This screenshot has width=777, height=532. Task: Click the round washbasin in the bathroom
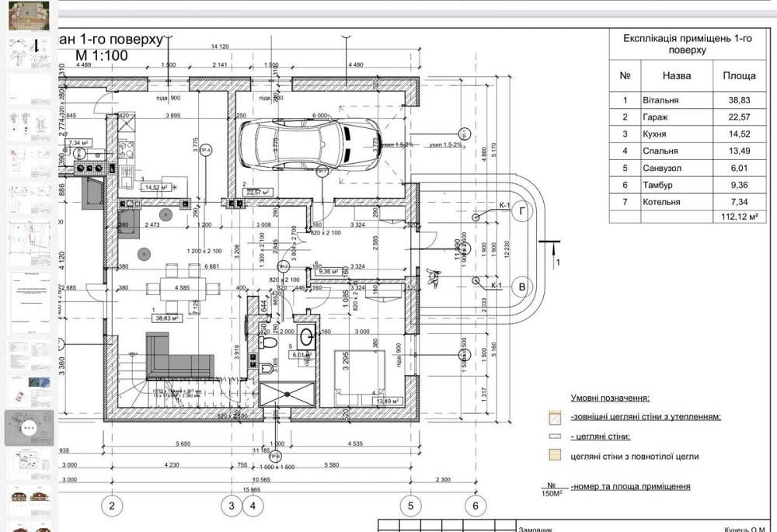point(306,336)
